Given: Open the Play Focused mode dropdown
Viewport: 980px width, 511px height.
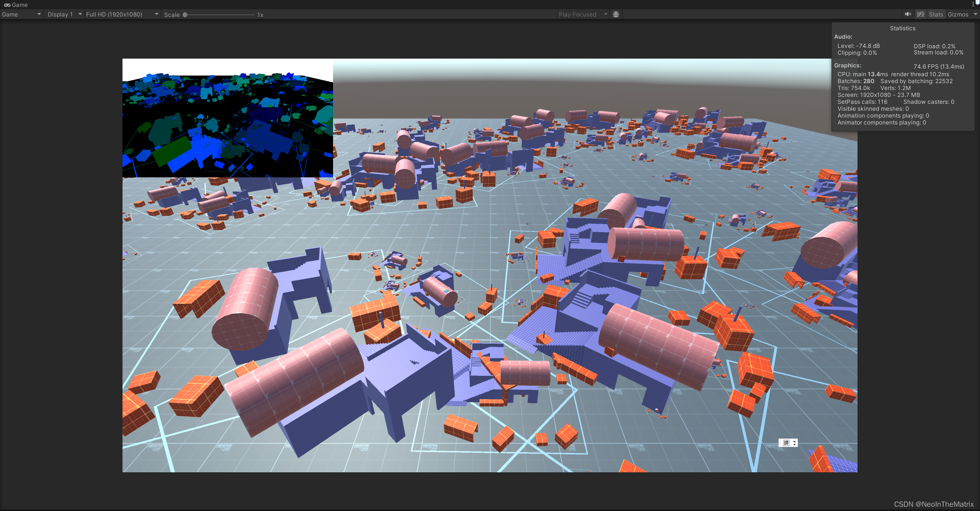Looking at the screenshot, I should tap(580, 14).
